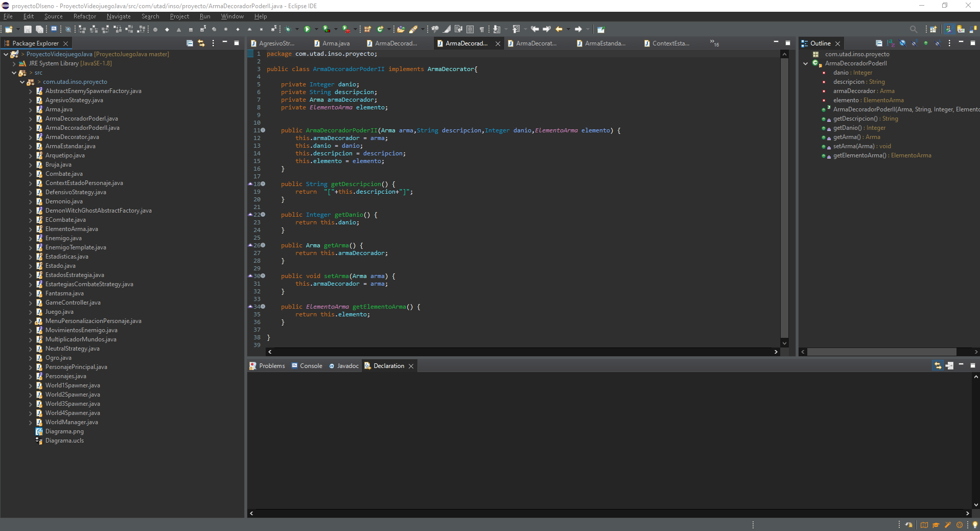
Task: Click editor horizontal scrollbar right arrow
Action: (776, 352)
